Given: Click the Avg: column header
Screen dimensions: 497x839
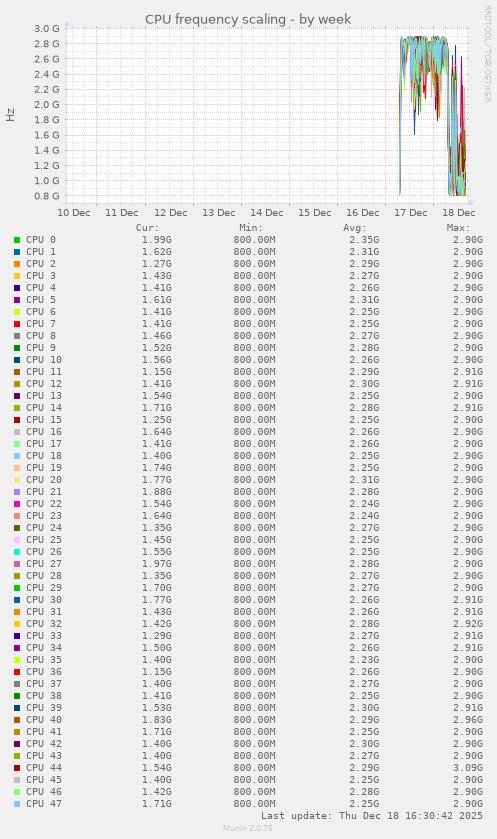Looking at the screenshot, I should point(355,228).
